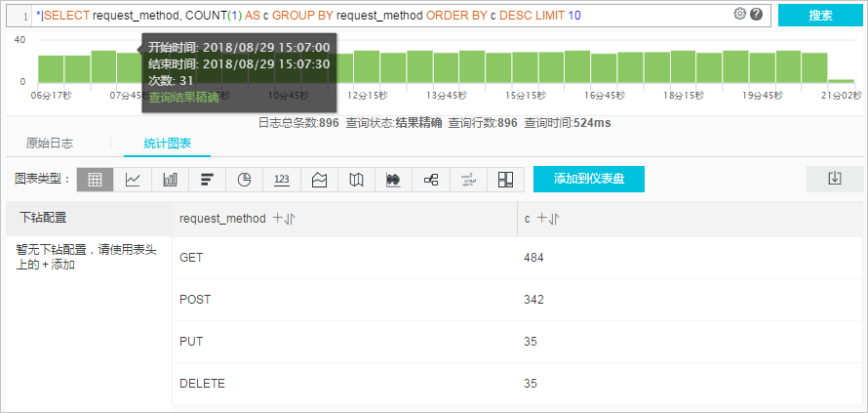Add drill-down with request_method plus icon
This screenshot has height=413, width=868.
[278, 219]
